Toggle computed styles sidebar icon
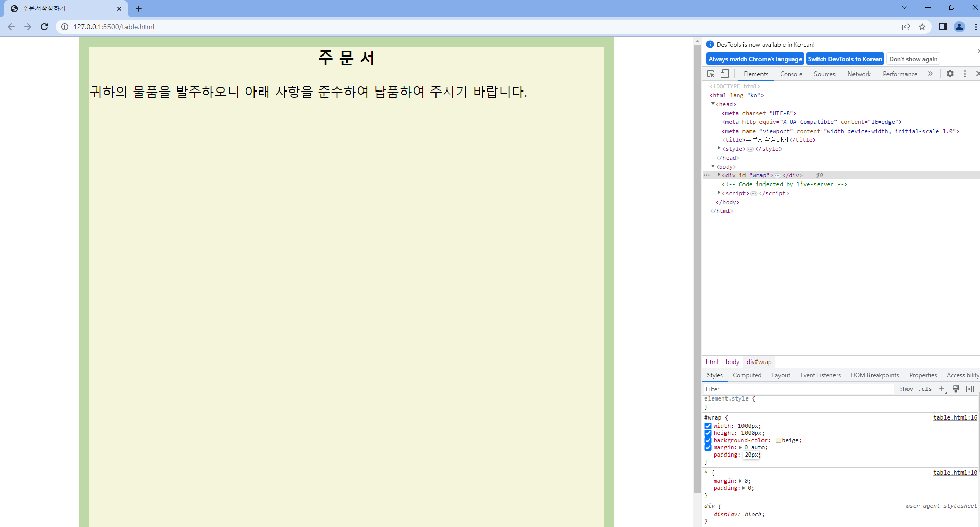Screen dimensions: 980x527 970,389
